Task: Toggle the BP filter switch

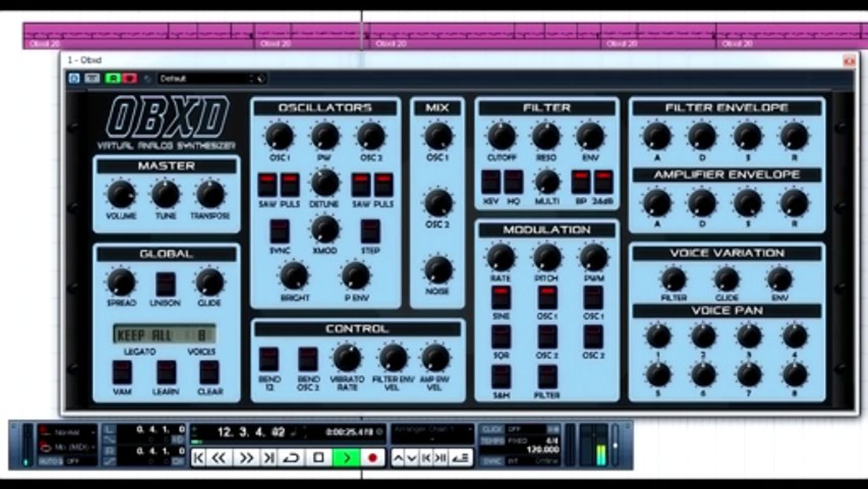Action: coord(580,182)
